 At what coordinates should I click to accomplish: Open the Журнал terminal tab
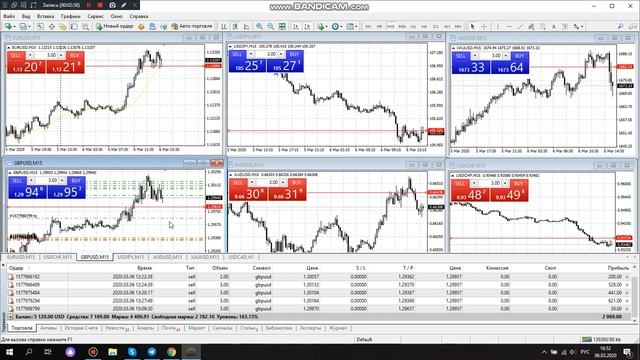point(338,328)
